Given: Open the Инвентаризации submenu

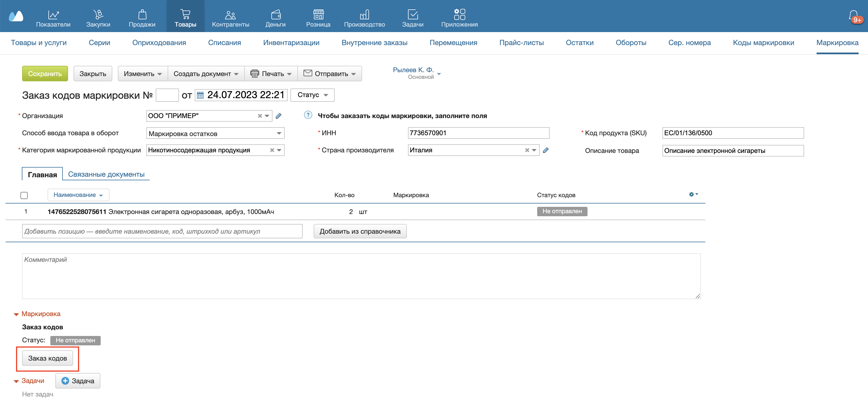Looking at the screenshot, I should [x=291, y=43].
